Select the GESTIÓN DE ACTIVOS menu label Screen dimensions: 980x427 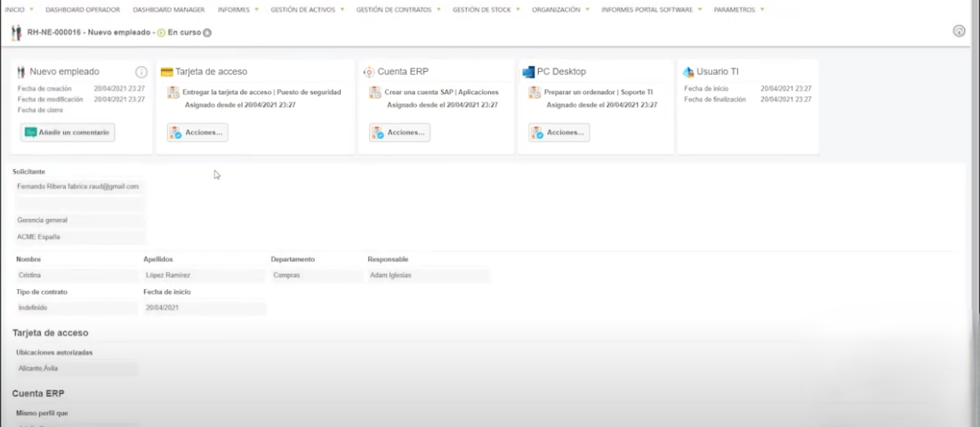303,10
